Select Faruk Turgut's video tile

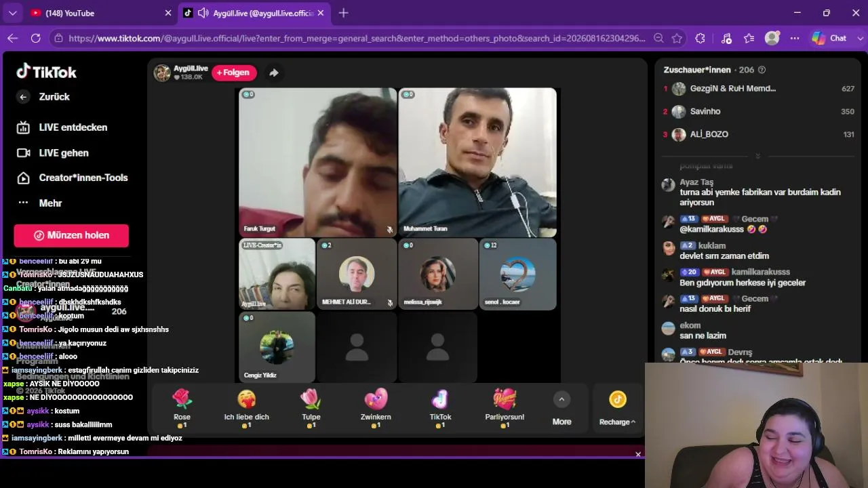[x=318, y=163]
